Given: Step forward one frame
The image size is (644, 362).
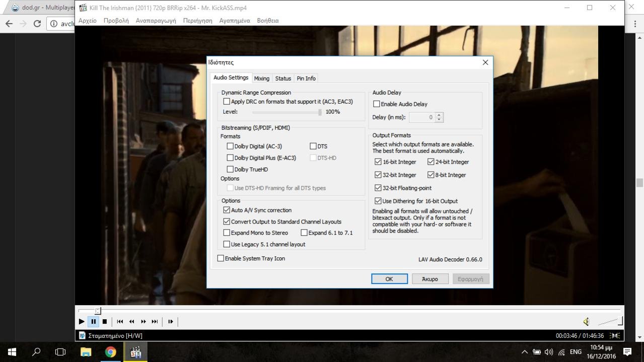Looking at the screenshot, I should (x=170, y=321).
